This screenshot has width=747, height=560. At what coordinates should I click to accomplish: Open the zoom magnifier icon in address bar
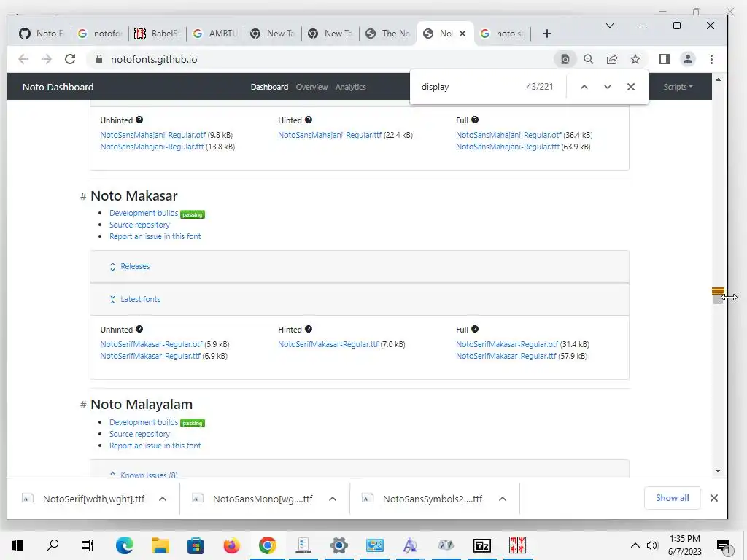(x=589, y=59)
